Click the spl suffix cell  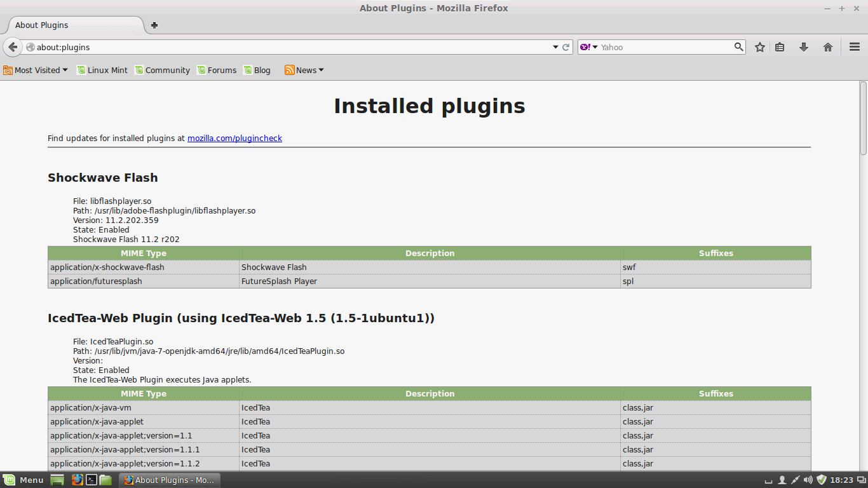click(x=716, y=281)
